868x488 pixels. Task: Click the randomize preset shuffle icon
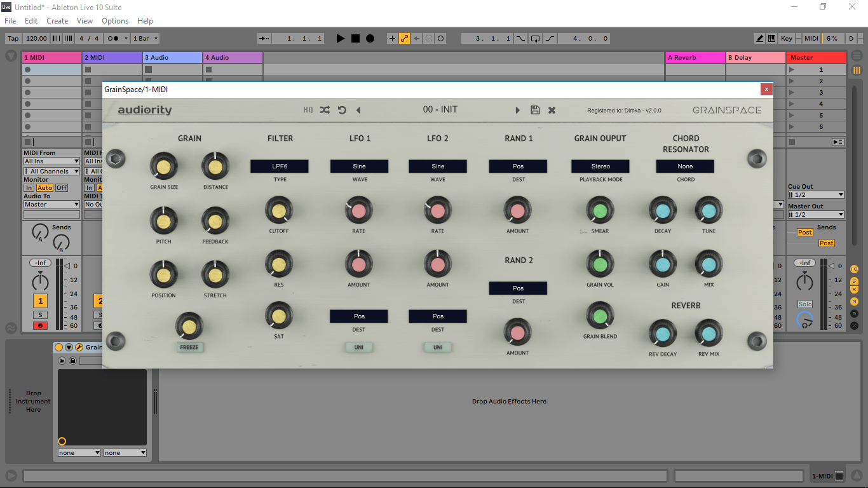click(x=325, y=110)
